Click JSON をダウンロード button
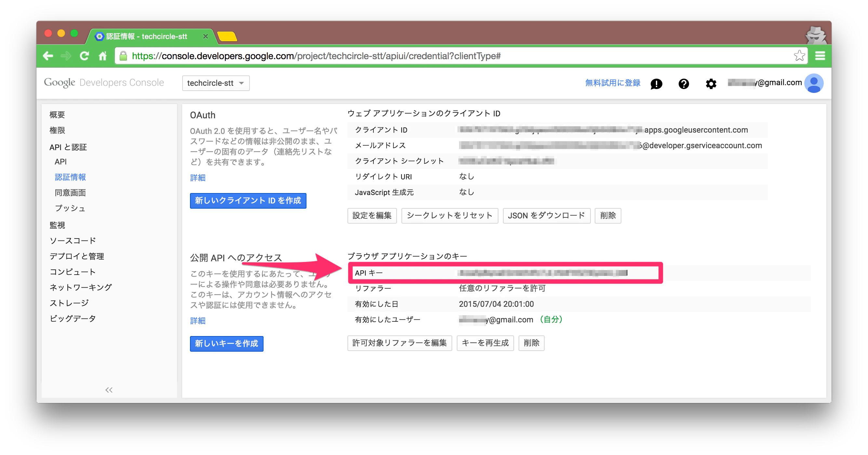This screenshot has height=455, width=868. (546, 215)
